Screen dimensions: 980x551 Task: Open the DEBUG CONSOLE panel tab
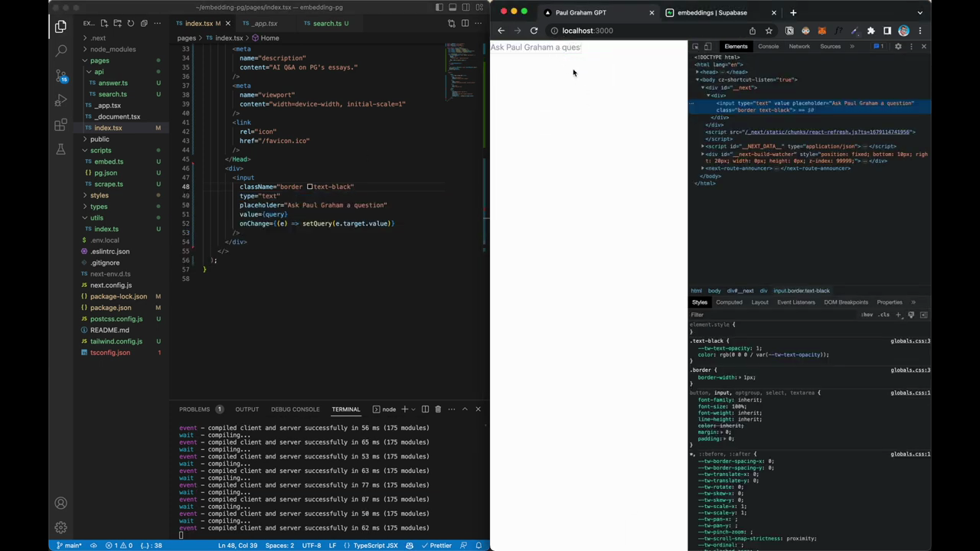coord(295,409)
